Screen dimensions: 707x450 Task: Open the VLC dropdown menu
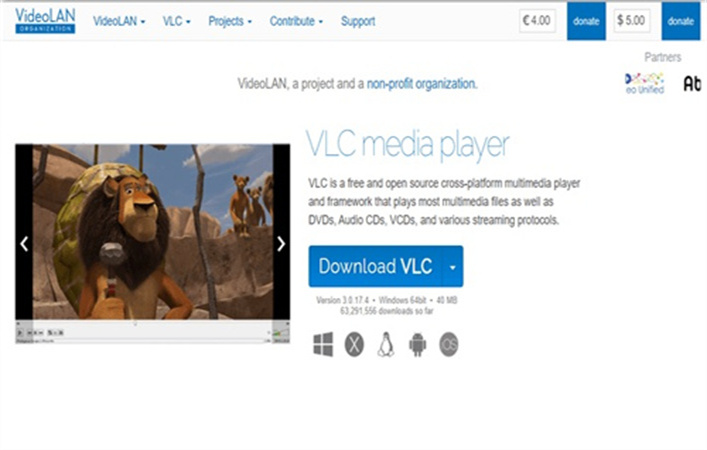tap(177, 21)
